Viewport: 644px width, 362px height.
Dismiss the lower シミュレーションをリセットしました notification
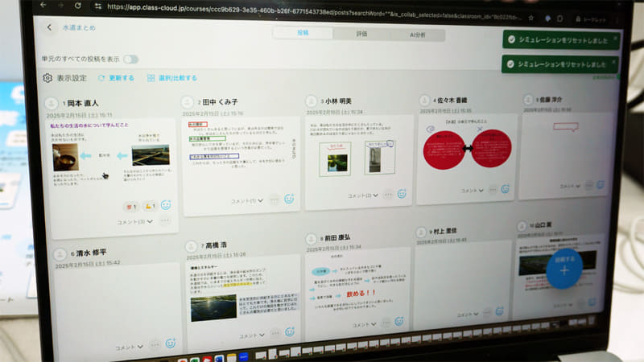point(613,62)
